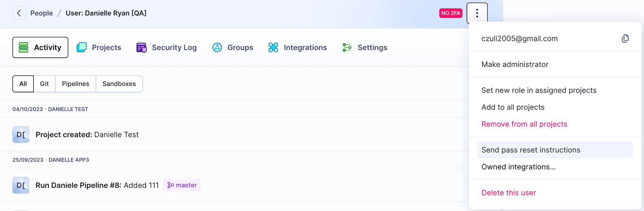Viewport: 644px width, 211px height.
Task: Copy the email address with copy icon
Action: [625, 39]
